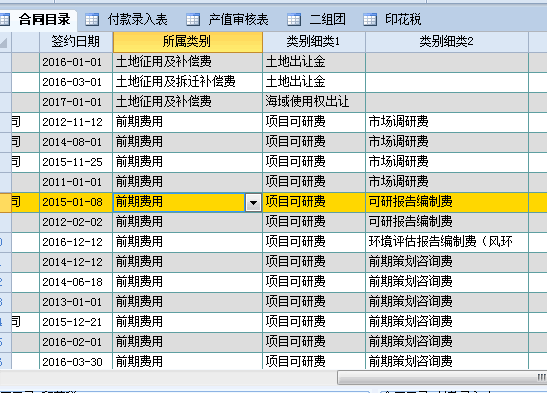The width and height of the screenshot is (547, 393).
Task: Click 市场调研费 in the 2011-01-01 row
Action: point(447,182)
